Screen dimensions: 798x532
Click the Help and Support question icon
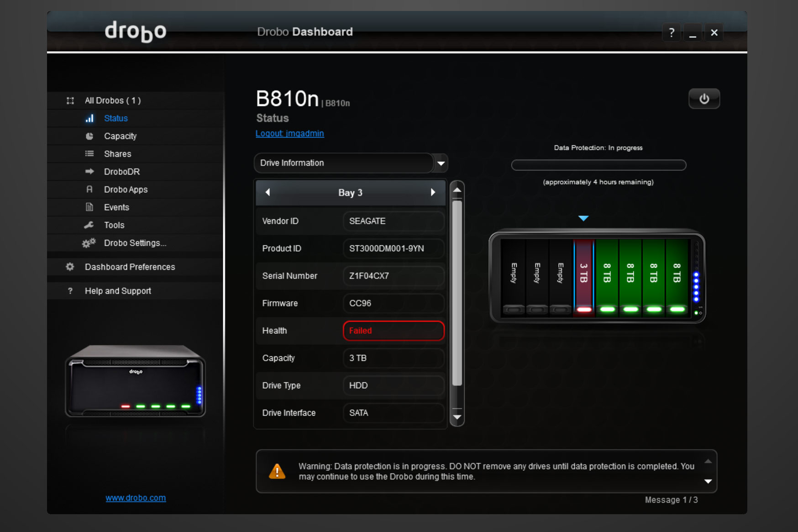[x=70, y=291]
